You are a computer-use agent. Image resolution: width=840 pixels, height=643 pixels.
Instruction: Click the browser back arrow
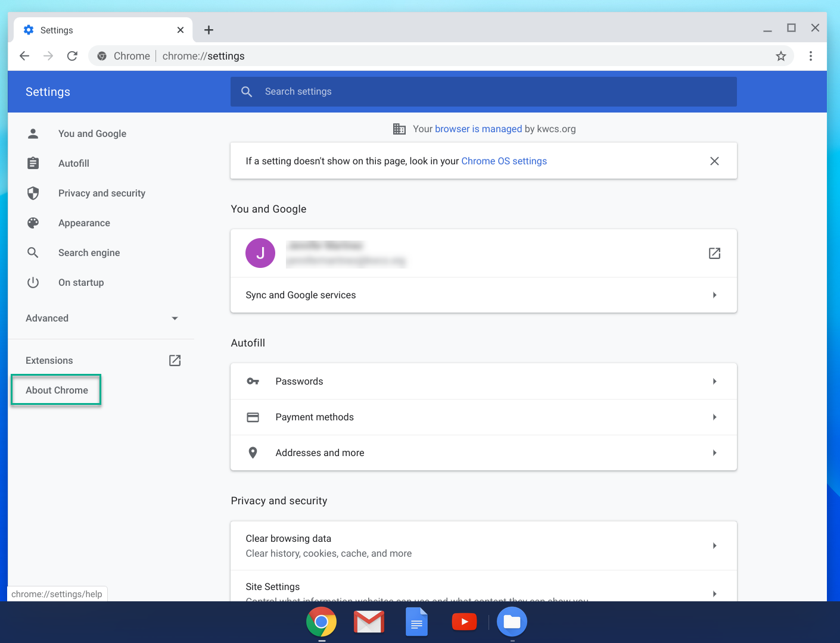point(24,56)
